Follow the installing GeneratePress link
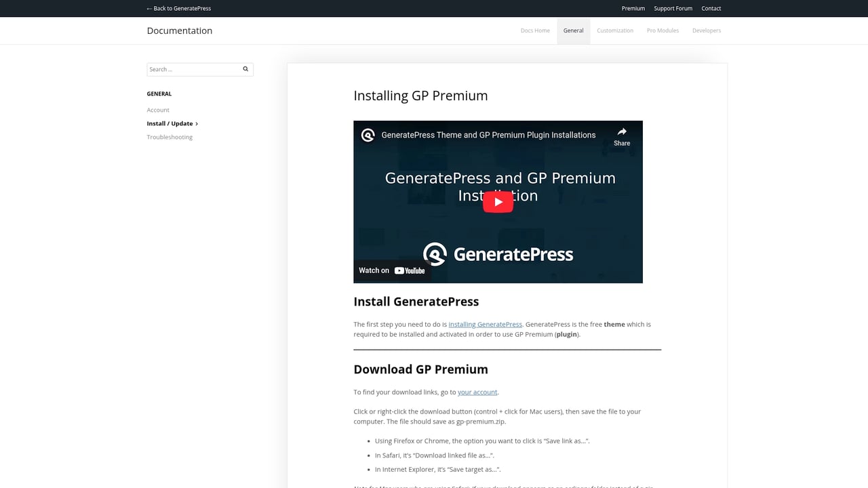868x488 pixels. [485, 324]
